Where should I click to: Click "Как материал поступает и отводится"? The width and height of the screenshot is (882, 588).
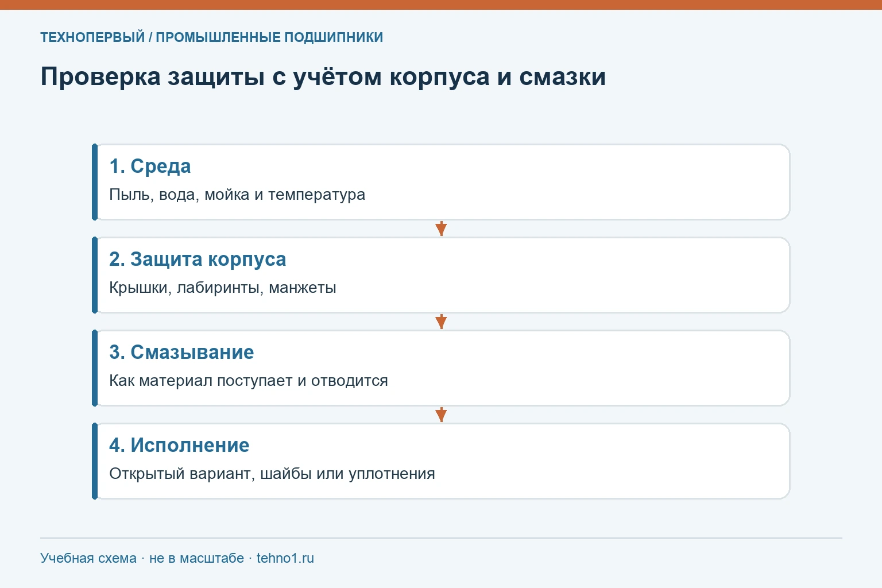pos(249,381)
